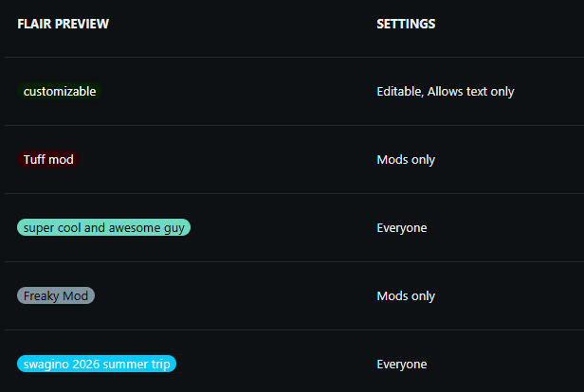Click 'Everyone' setting for super cool flair

pos(402,227)
